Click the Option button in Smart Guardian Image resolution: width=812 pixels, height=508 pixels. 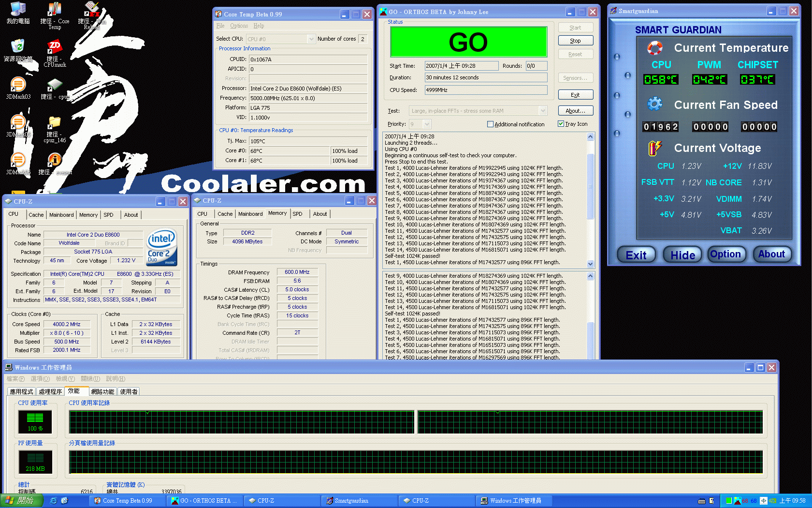coord(725,254)
